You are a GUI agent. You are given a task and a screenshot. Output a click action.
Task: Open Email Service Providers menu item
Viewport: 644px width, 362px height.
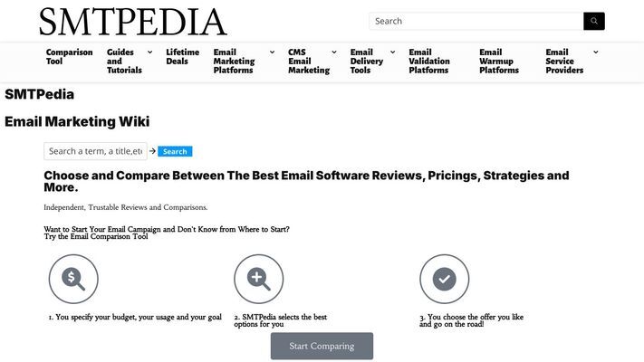point(564,62)
